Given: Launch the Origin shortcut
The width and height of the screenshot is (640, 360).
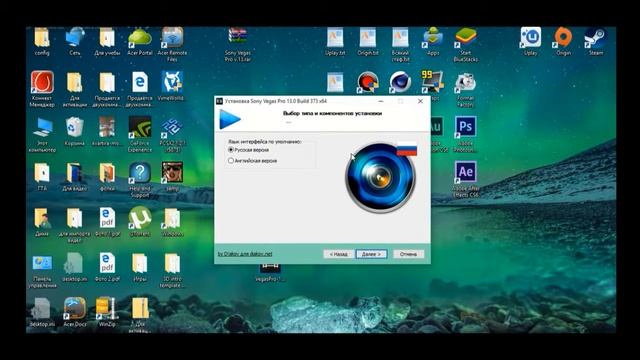Looking at the screenshot, I should [563, 41].
